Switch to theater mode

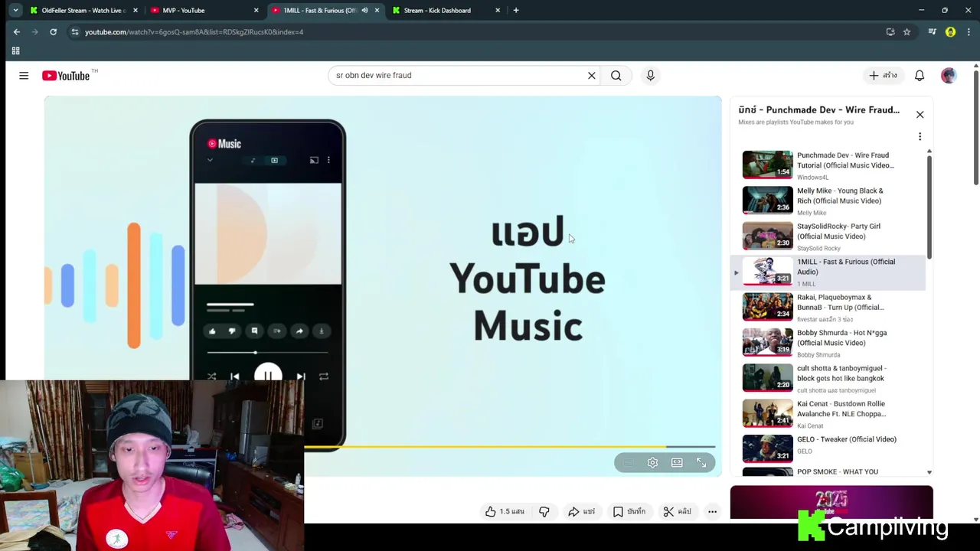pos(677,463)
